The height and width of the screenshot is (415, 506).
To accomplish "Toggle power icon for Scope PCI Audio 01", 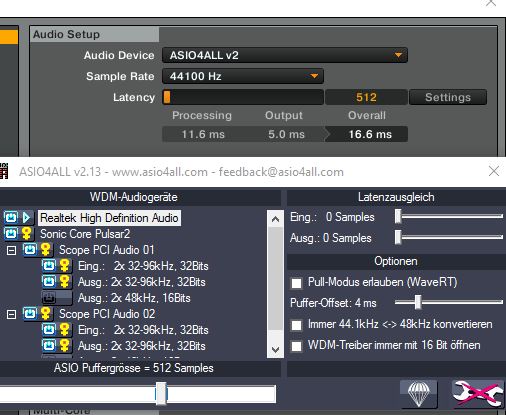I will [30, 250].
